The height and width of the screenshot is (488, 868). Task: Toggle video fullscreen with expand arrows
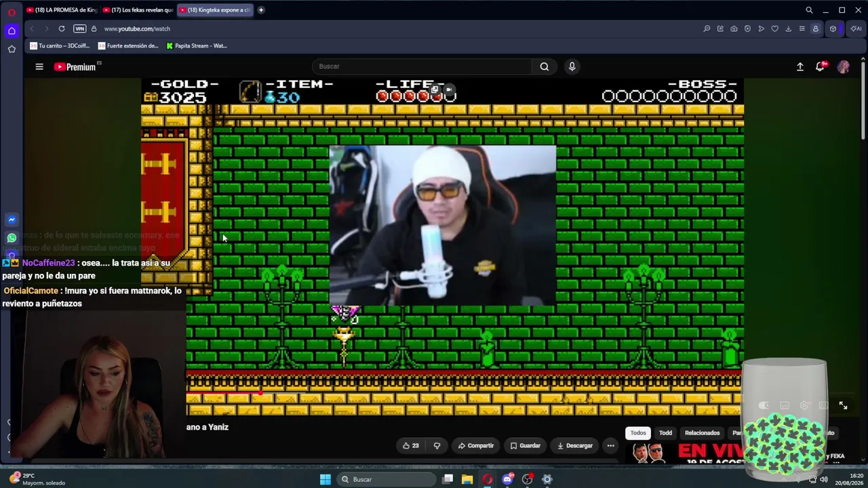[x=843, y=405]
